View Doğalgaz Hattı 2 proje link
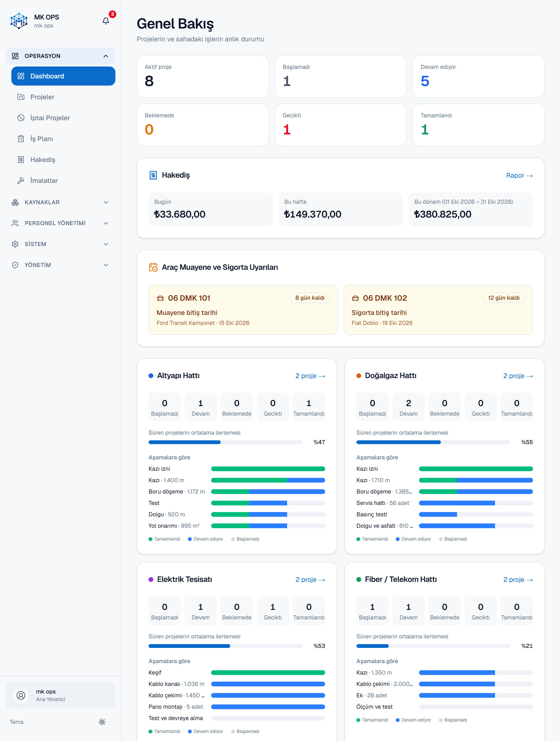The image size is (560, 741). [518, 376]
